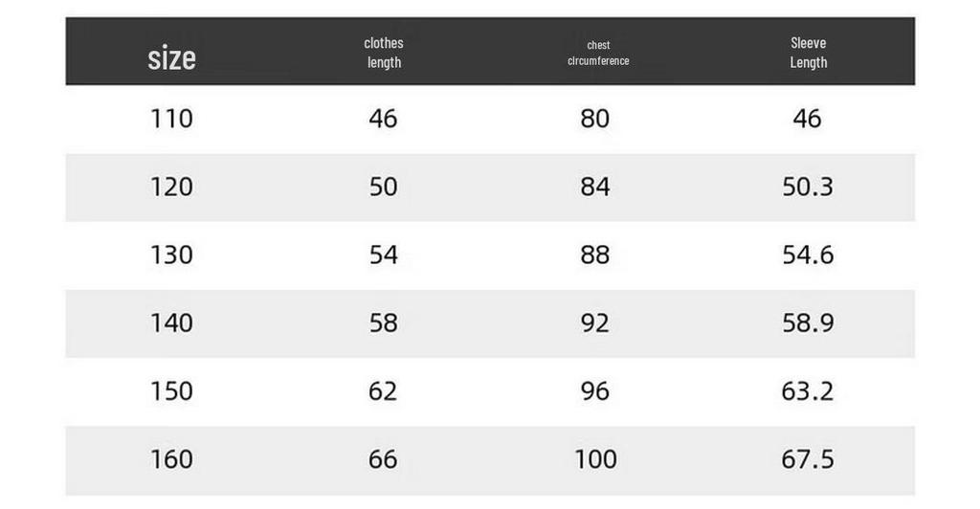Select the size 110 cell
Viewport: 980px width, 509px height.
[171, 119]
